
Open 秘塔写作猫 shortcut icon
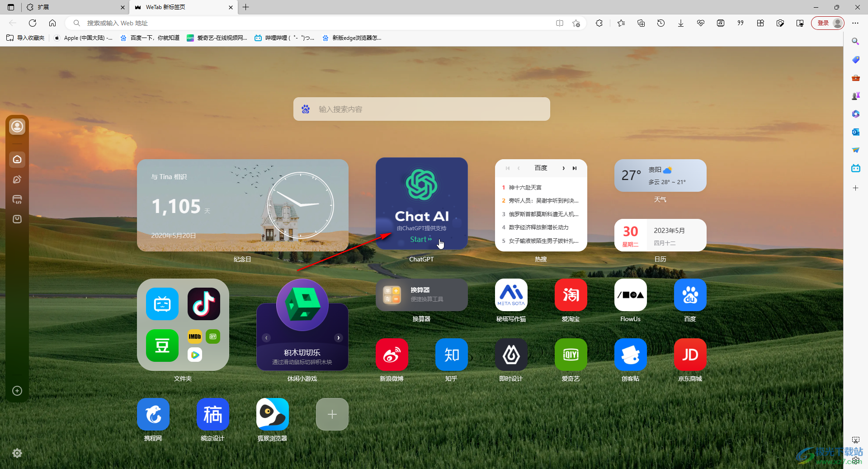(511, 295)
